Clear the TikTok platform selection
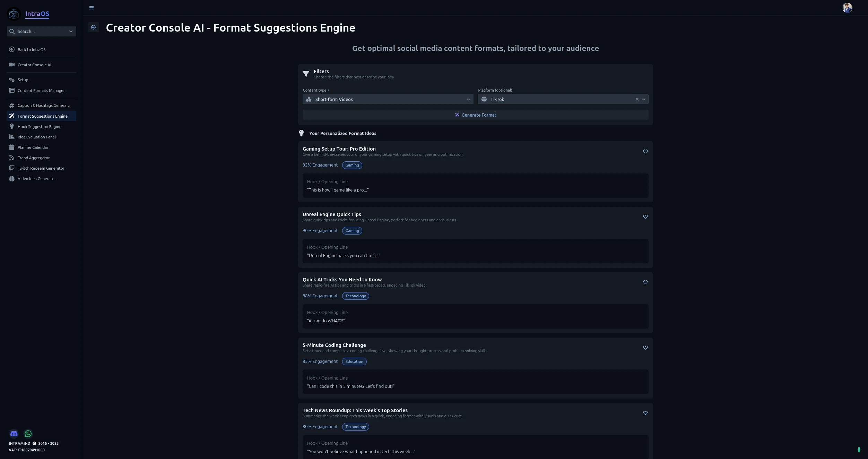The height and width of the screenshot is (459, 868). click(637, 99)
